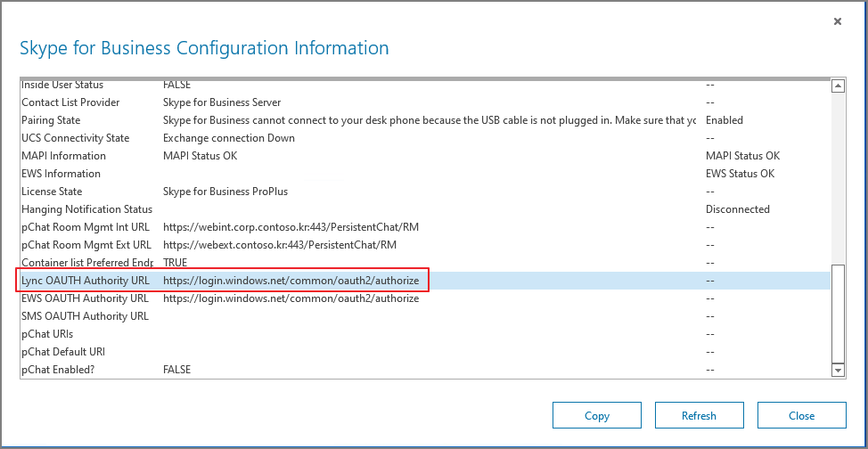Select the Pairing State row label
The height and width of the screenshot is (449, 868).
51,120
